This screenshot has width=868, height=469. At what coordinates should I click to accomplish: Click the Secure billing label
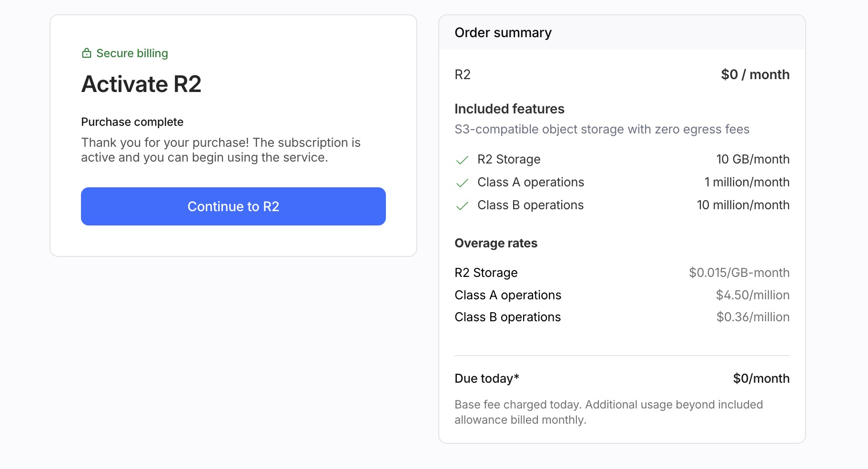click(x=132, y=53)
